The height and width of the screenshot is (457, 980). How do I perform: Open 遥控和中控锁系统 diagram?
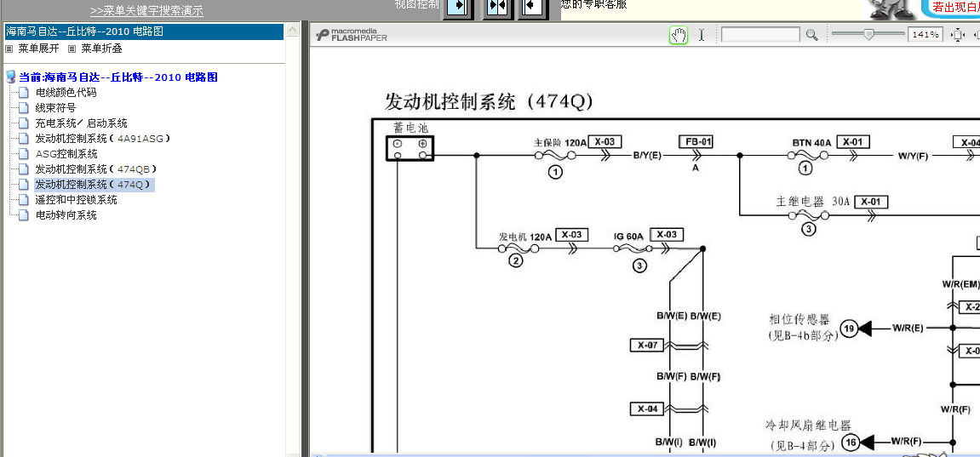(77, 200)
